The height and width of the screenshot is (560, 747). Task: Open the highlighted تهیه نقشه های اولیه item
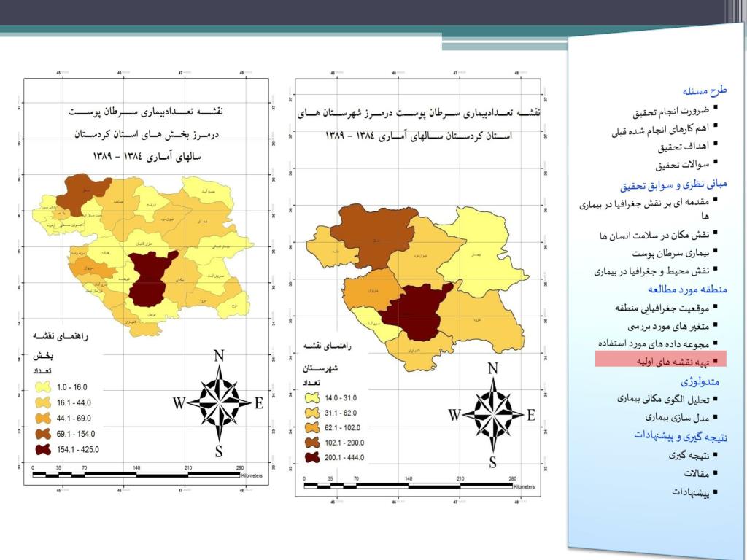pos(657,360)
